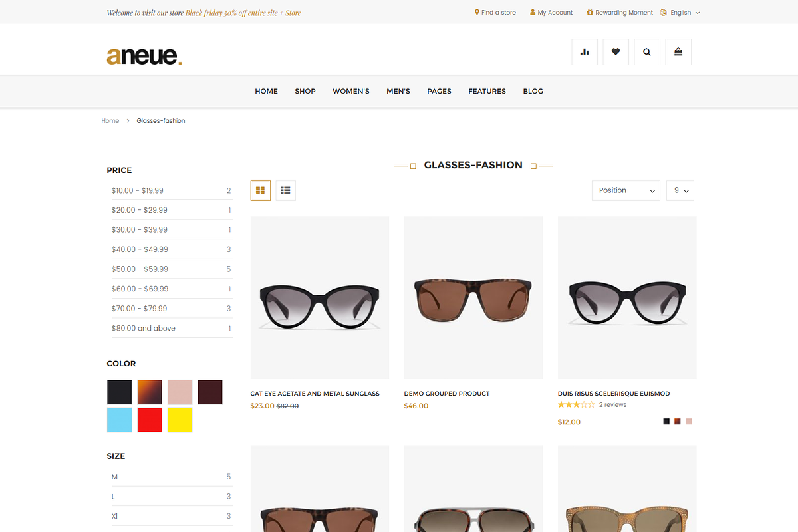
Task: Filter by size M
Action: 115,477
